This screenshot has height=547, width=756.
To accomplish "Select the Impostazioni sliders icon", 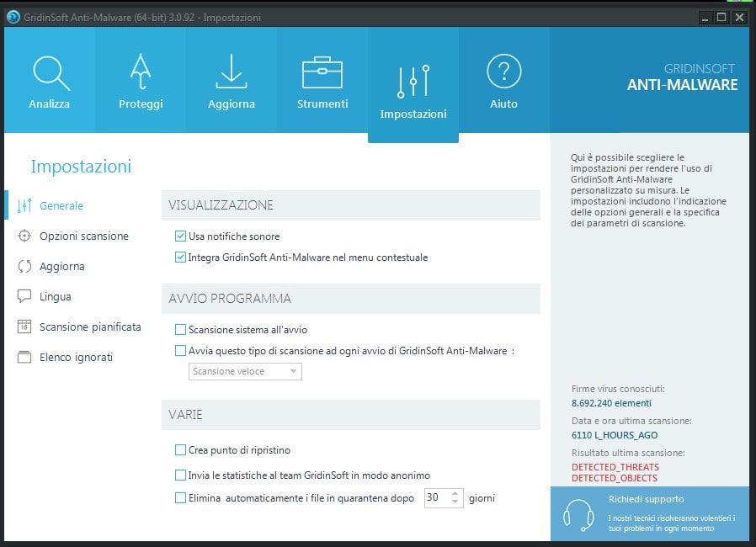I will pyautogui.click(x=413, y=82).
